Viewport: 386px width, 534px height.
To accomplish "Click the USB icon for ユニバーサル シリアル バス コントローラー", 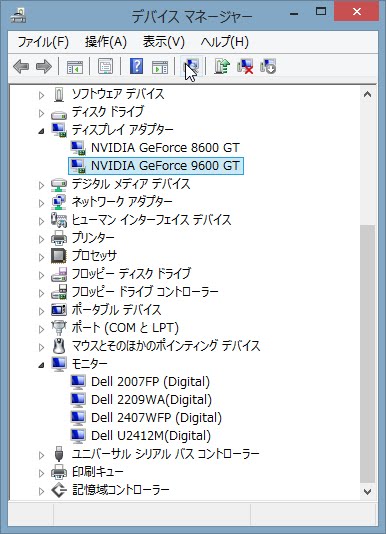I will pyautogui.click(x=59, y=454).
